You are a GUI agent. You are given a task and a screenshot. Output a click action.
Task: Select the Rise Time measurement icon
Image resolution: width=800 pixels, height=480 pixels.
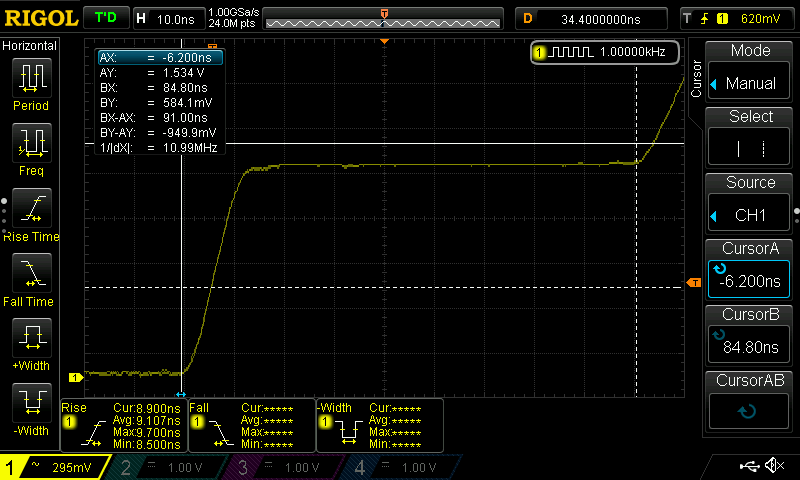click(x=32, y=208)
